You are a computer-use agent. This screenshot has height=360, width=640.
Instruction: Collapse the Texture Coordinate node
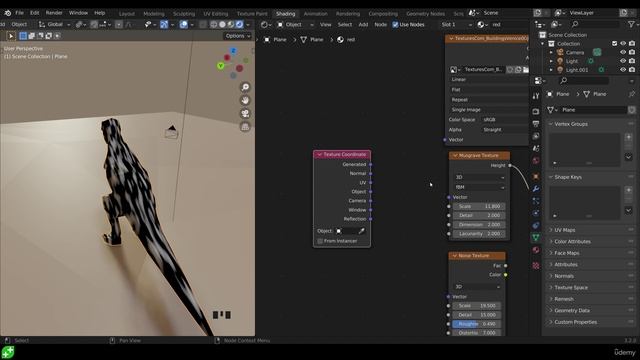point(320,155)
